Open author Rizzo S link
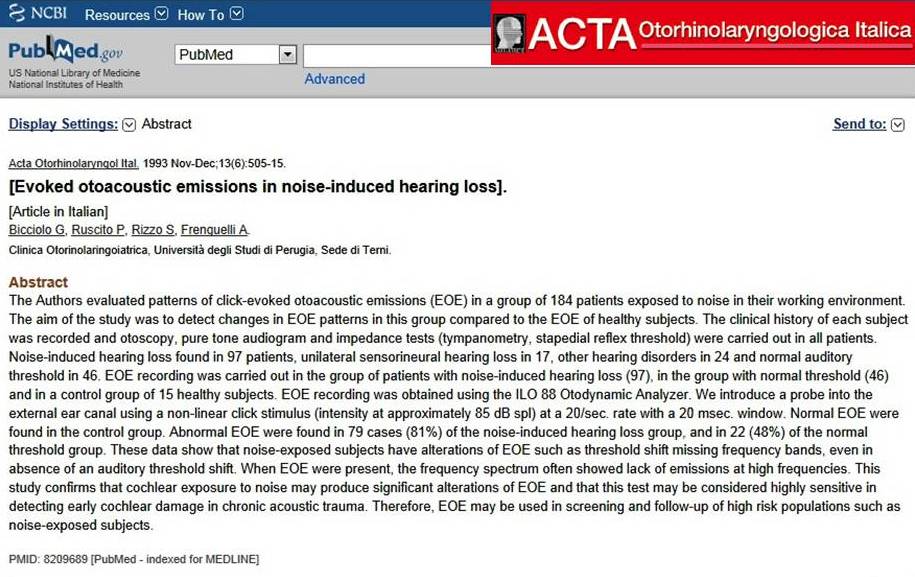Screen dimensions: 915x577 click(x=153, y=230)
